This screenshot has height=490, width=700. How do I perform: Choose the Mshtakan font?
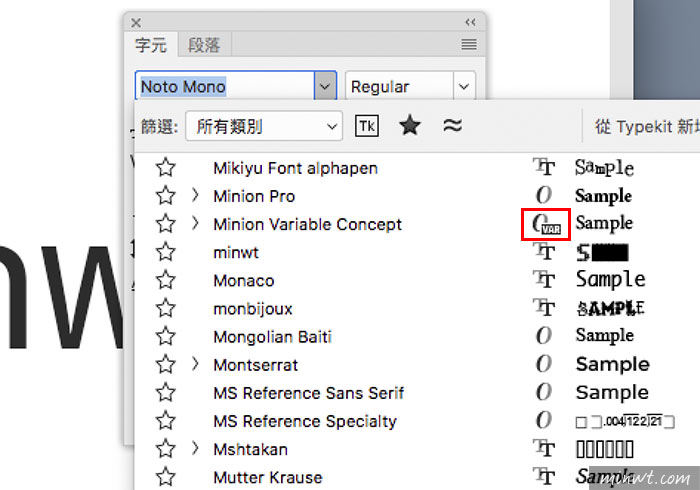250,449
